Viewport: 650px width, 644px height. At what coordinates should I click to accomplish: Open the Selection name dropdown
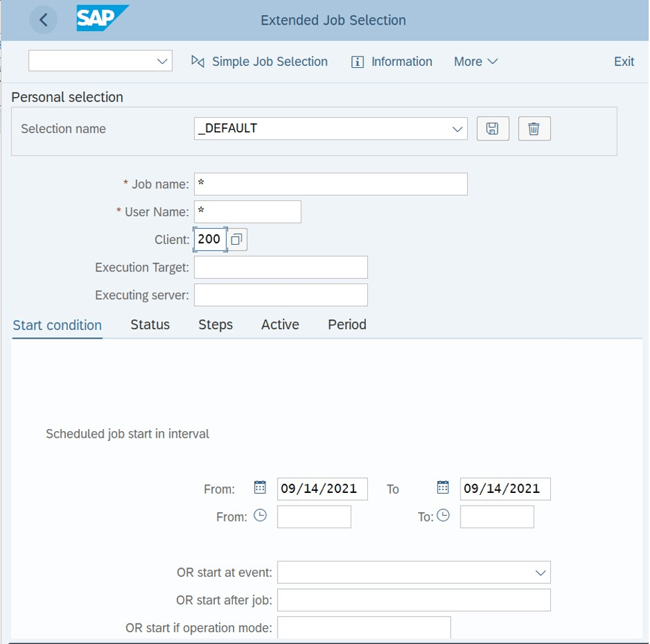[459, 128]
